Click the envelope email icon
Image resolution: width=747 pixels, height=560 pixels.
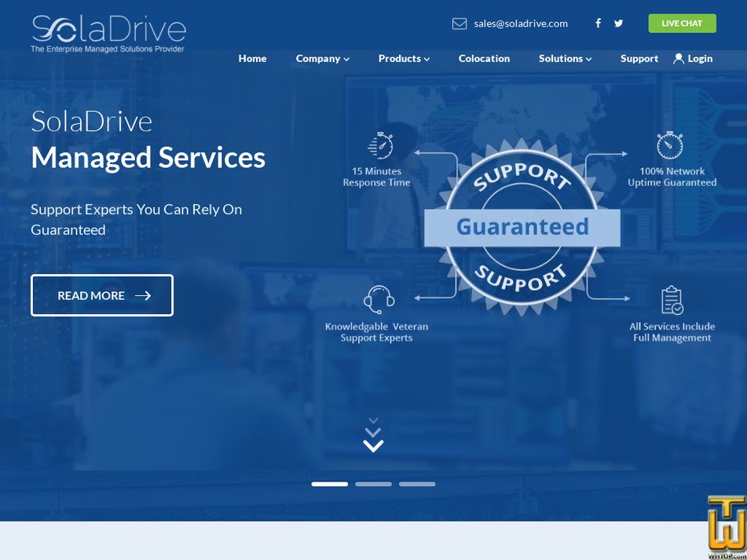(x=460, y=24)
